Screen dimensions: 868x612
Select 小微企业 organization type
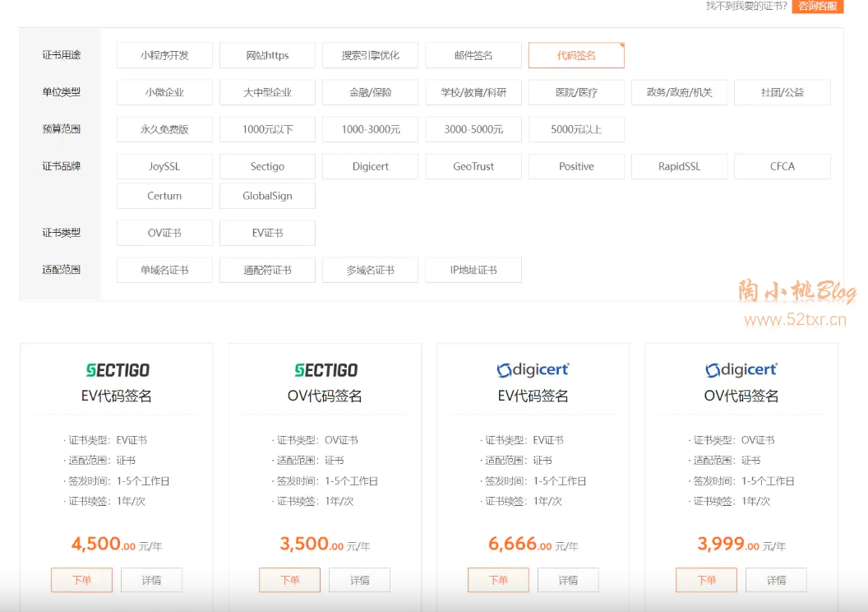[164, 92]
